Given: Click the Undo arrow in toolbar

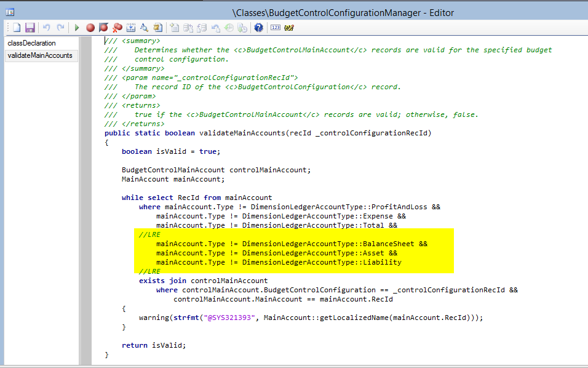Looking at the screenshot, I should (x=46, y=28).
